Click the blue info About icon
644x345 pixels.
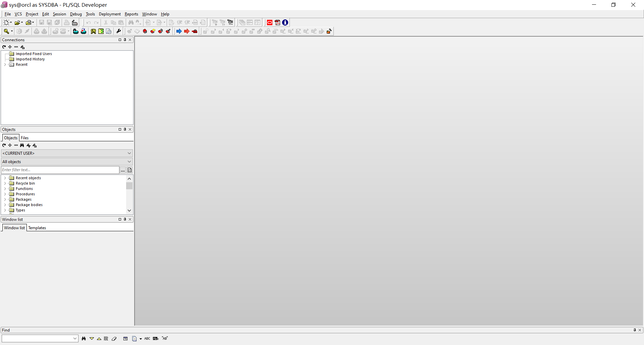click(x=285, y=22)
